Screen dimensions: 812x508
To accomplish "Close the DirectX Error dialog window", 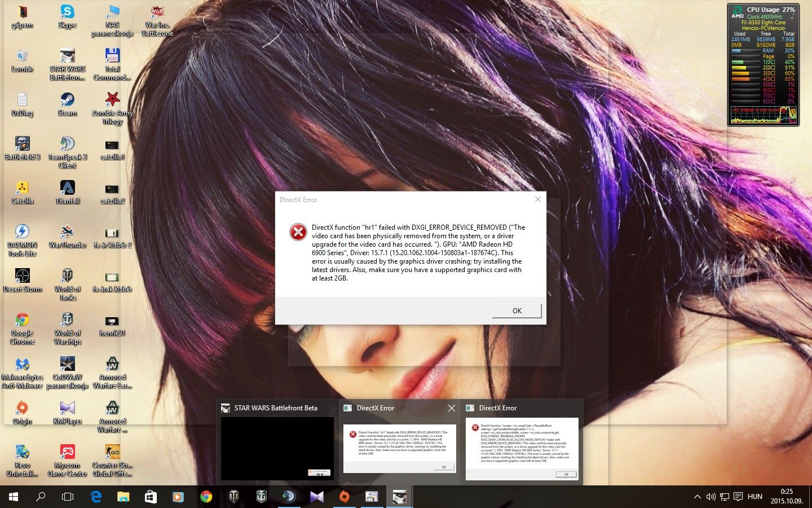I will click(x=537, y=199).
